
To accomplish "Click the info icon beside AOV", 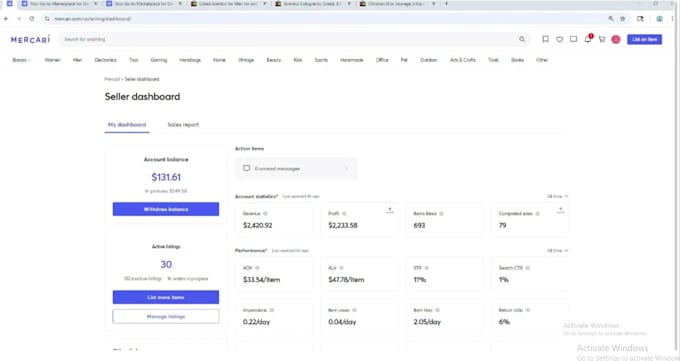I will pos(257,268).
